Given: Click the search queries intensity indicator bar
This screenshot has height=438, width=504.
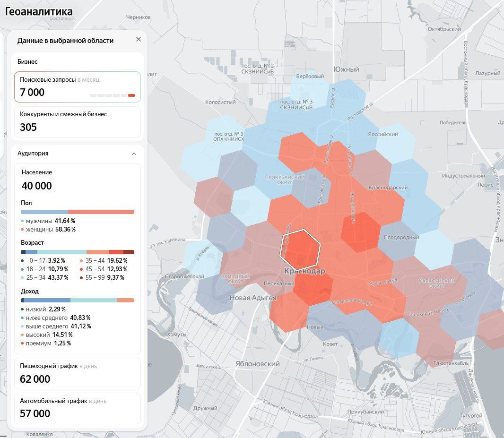Looking at the screenshot, I should (112, 95).
